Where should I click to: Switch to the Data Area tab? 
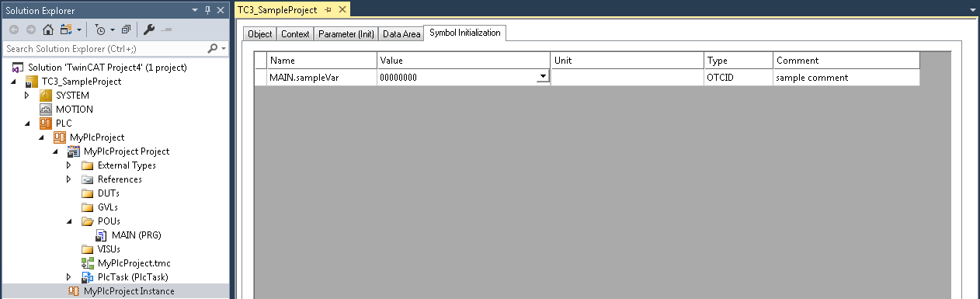tap(401, 34)
